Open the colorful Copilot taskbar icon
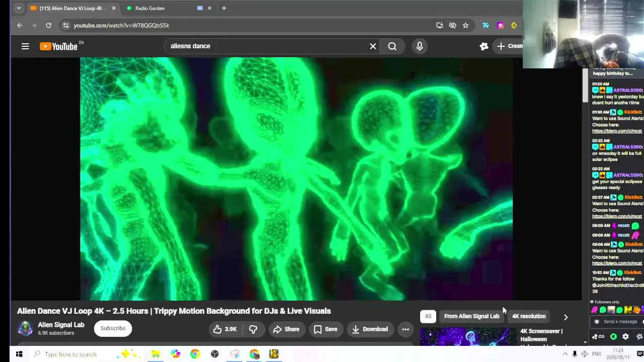 (x=175, y=354)
